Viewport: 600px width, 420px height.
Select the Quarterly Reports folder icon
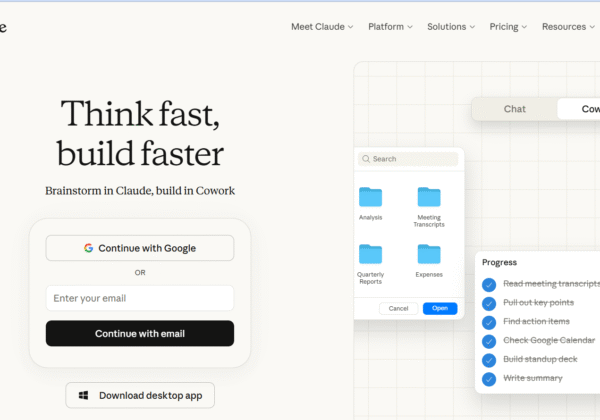(x=370, y=254)
